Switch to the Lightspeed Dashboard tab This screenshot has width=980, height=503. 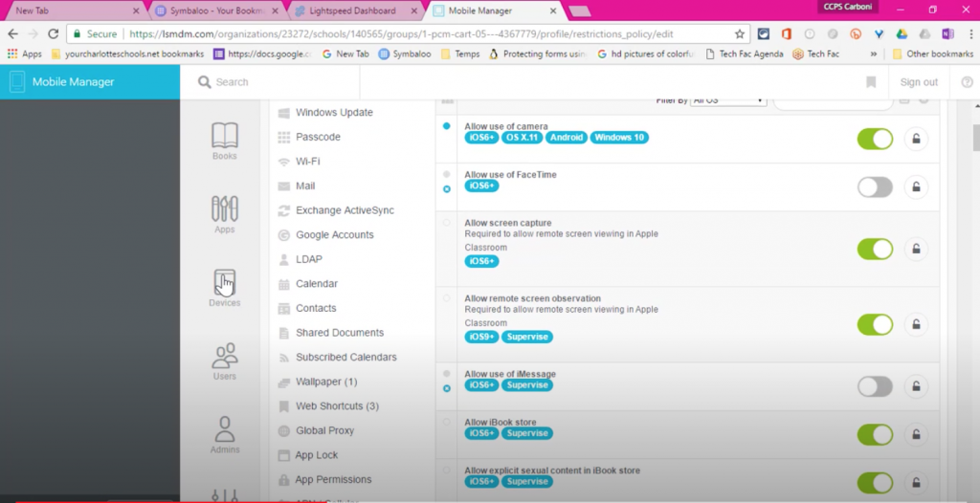coord(354,11)
